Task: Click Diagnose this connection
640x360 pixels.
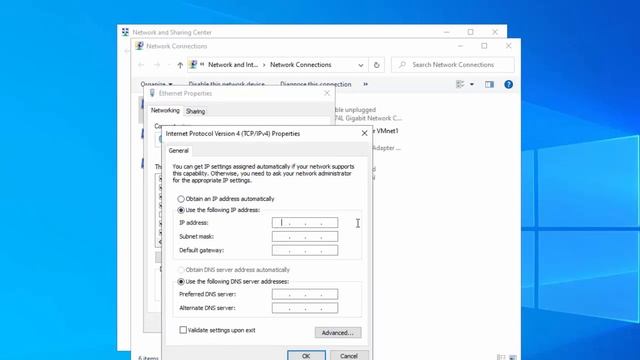Action: 316,84
